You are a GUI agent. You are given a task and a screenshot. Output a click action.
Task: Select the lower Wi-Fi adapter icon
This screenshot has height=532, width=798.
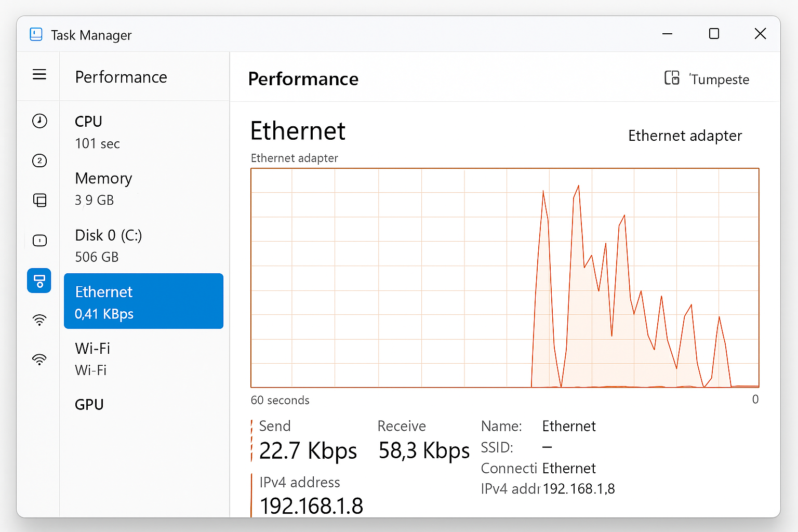tap(39, 359)
